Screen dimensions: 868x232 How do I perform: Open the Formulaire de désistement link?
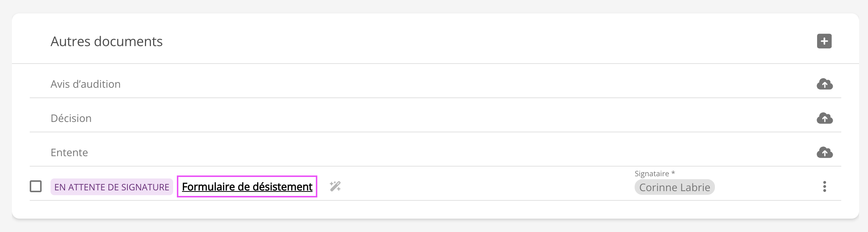247,187
